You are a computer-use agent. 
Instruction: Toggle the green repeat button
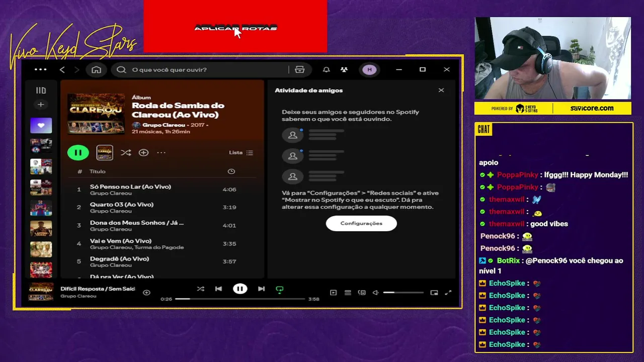coord(280,289)
